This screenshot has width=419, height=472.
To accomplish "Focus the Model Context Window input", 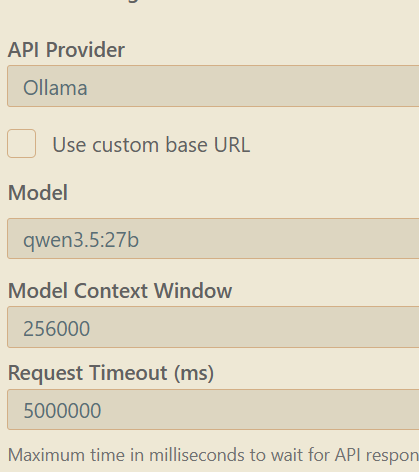I will click(x=213, y=327).
